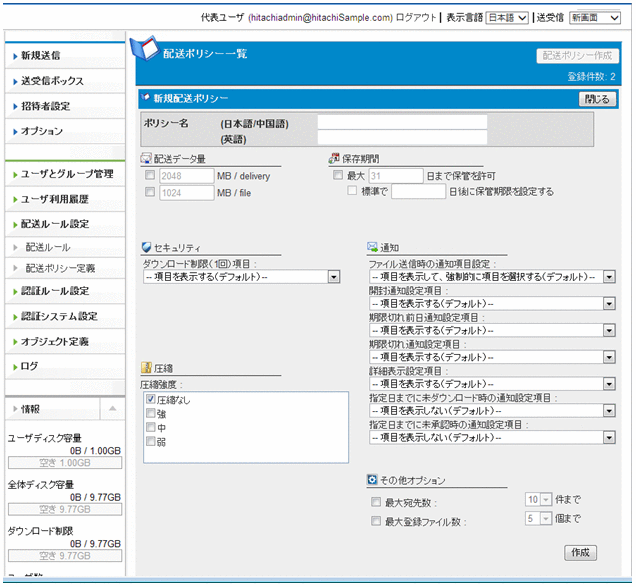This screenshot has height=587, width=636.
Task: Click the 配送データ量 section icon
Action: 146,159
